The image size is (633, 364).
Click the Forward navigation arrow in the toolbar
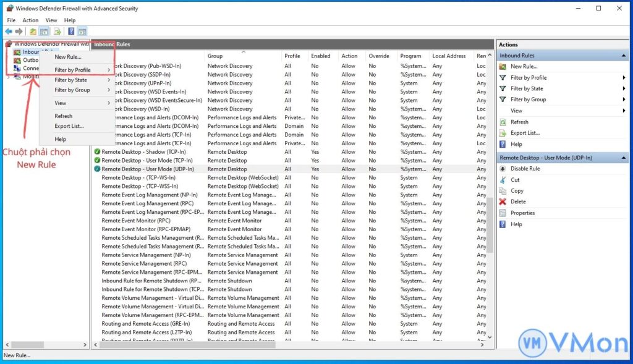point(19,31)
